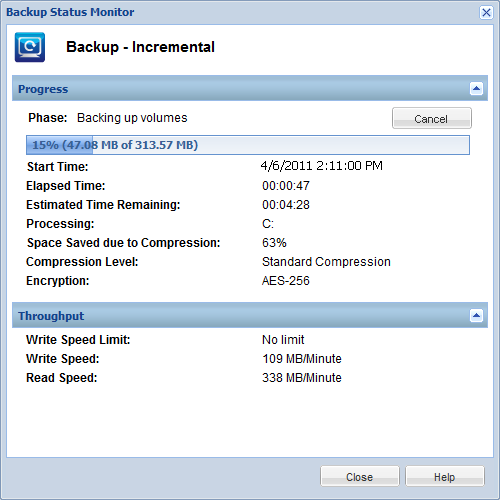Click the Estimated Time Remaining value
The width and height of the screenshot is (500, 500).
286,205
